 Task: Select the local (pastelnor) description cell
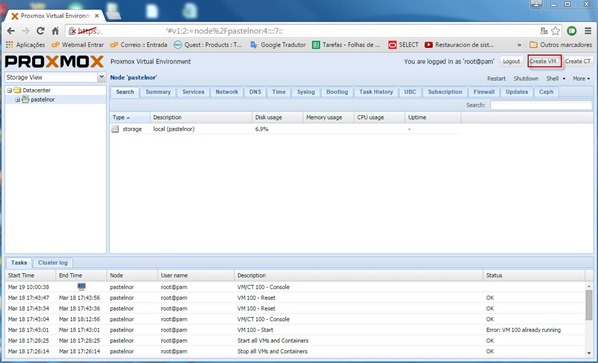174,129
